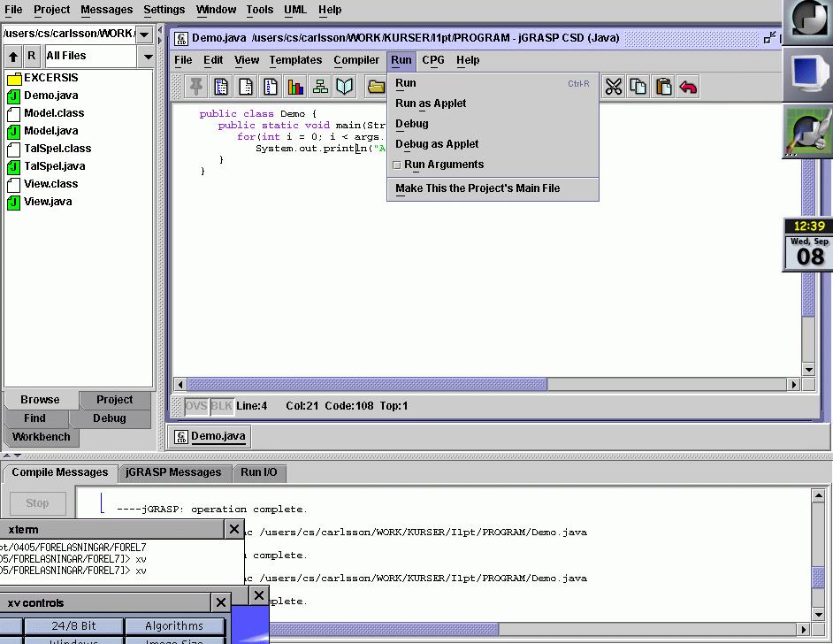
Task: Switch to the Find tab
Action: (x=35, y=418)
